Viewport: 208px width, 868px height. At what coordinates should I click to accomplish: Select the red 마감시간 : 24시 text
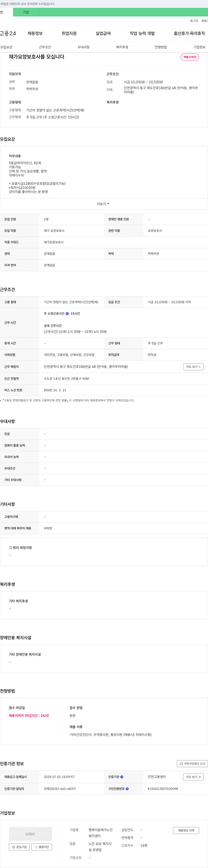[x=29, y=715]
